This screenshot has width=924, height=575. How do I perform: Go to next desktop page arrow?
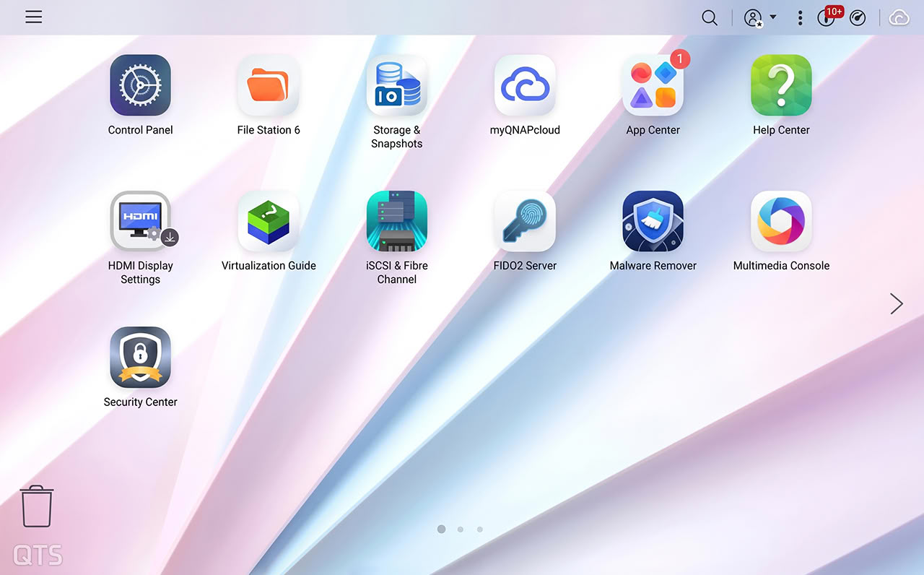click(897, 303)
